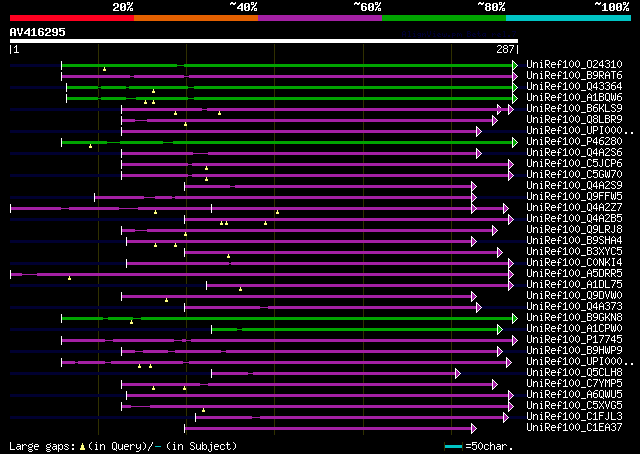Click the yellow gap marker under A5DRR5 bar

[x=69, y=278]
